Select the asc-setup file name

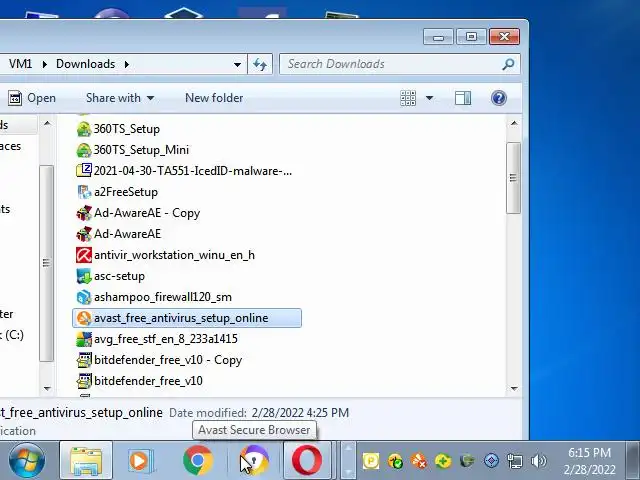(x=119, y=276)
